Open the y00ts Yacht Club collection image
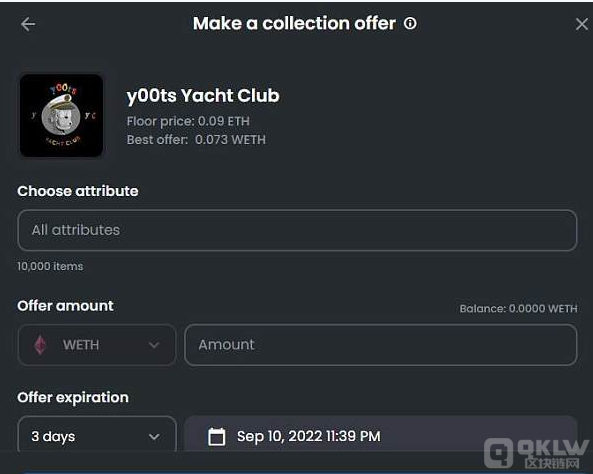 click(x=61, y=115)
